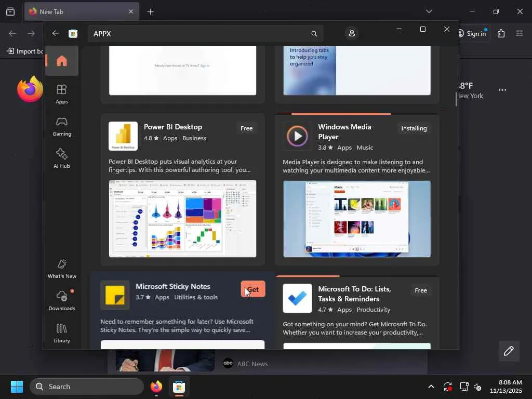Show hidden system tray icons chevron

point(431,387)
